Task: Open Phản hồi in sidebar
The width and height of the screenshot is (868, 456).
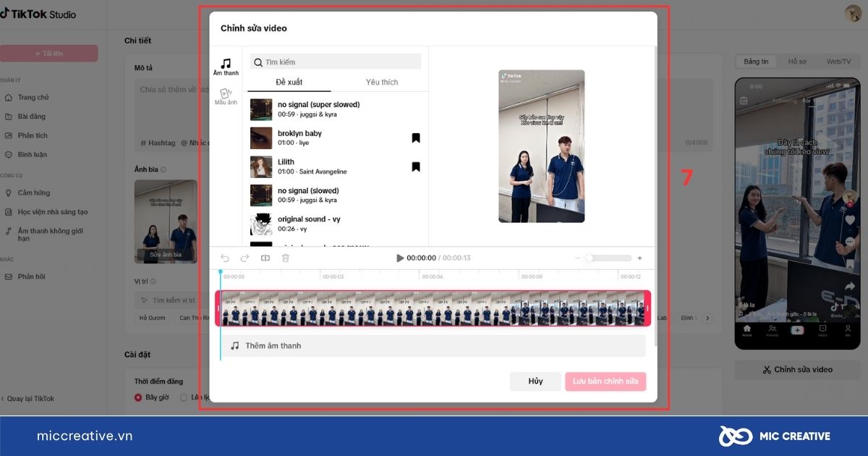Action: [x=32, y=276]
